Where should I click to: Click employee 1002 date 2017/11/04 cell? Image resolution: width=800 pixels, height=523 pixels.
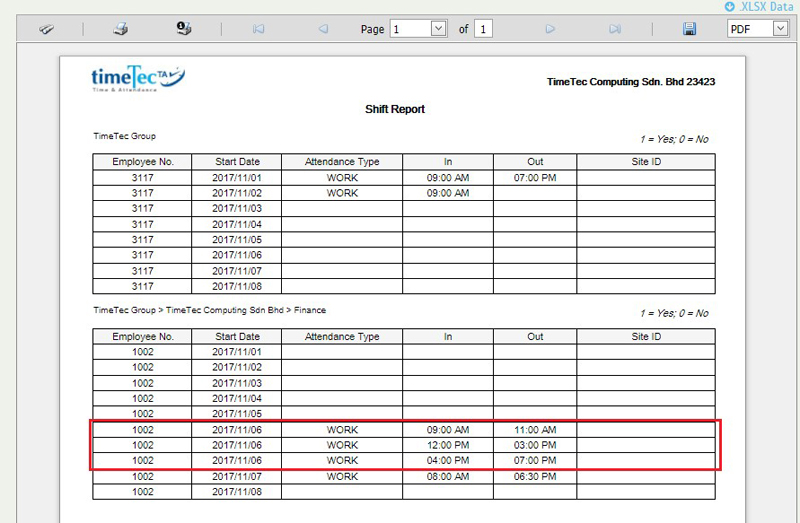pos(237,399)
